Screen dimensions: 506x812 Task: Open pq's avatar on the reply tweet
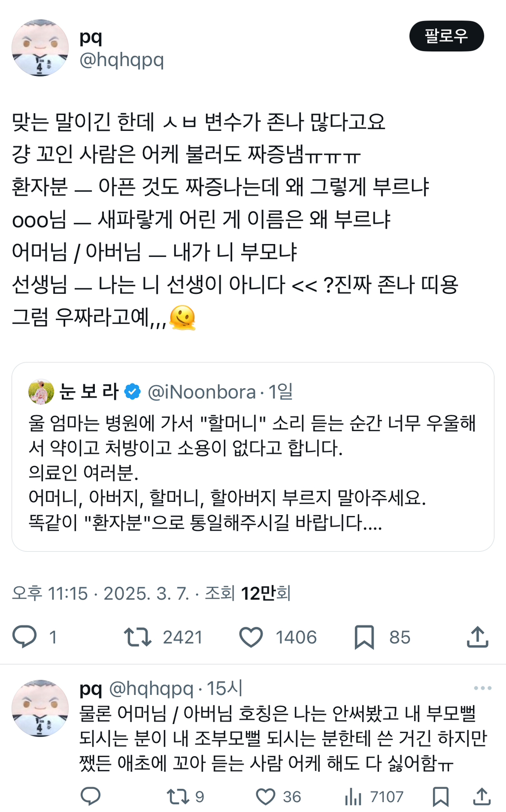click(40, 708)
